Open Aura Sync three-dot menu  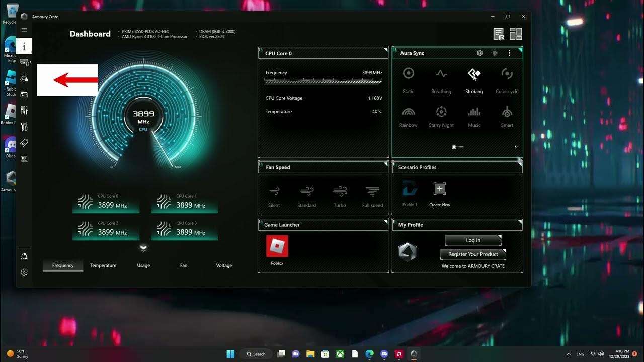click(x=509, y=53)
